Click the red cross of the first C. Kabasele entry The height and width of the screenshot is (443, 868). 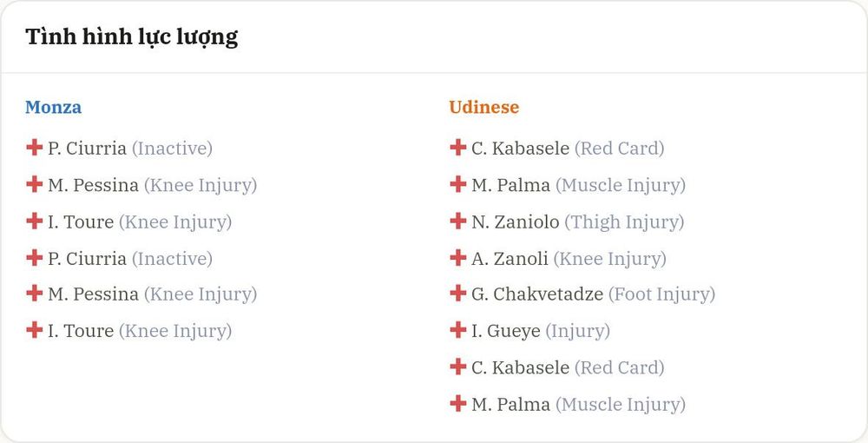pos(457,148)
